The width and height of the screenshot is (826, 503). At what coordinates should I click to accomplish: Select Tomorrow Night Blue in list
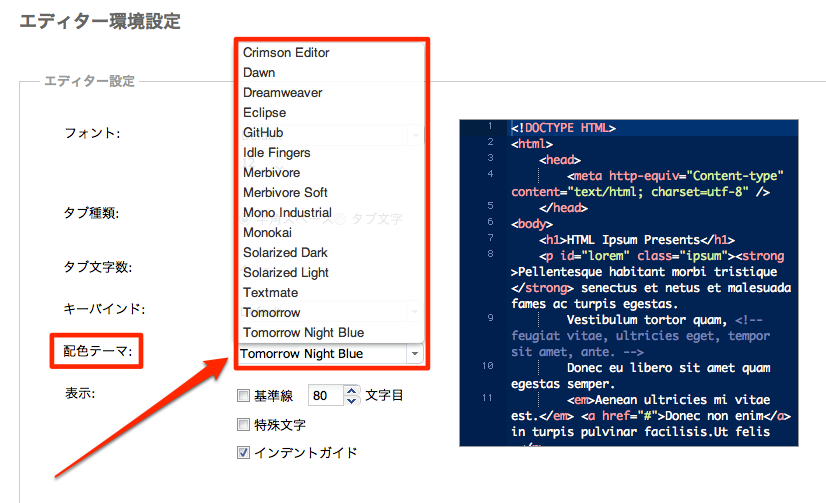303,333
